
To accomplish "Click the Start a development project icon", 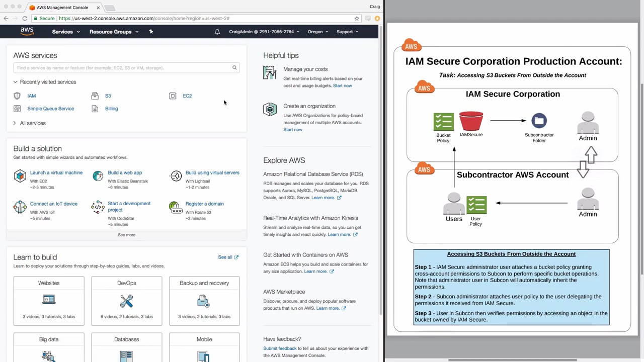I will coord(98,207).
